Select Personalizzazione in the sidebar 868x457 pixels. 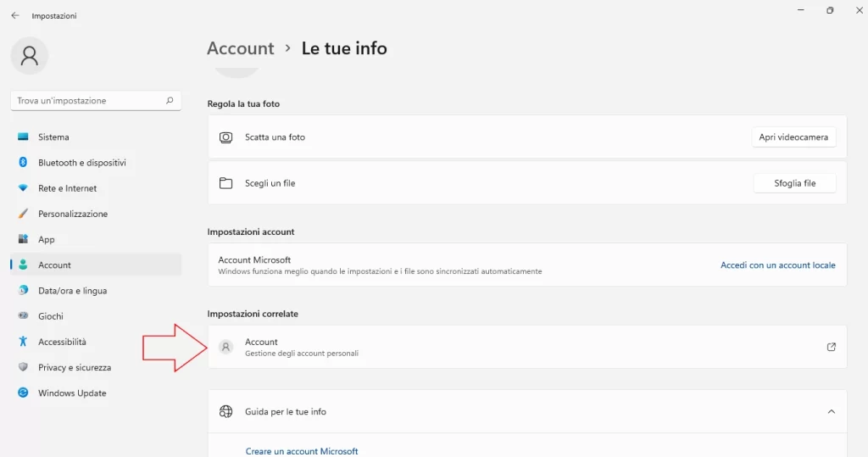(x=96, y=214)
